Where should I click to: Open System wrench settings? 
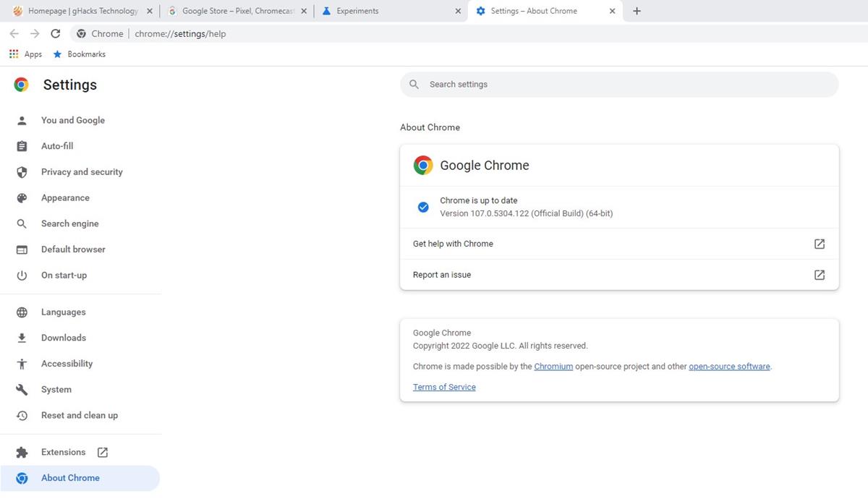click(56, 390)
